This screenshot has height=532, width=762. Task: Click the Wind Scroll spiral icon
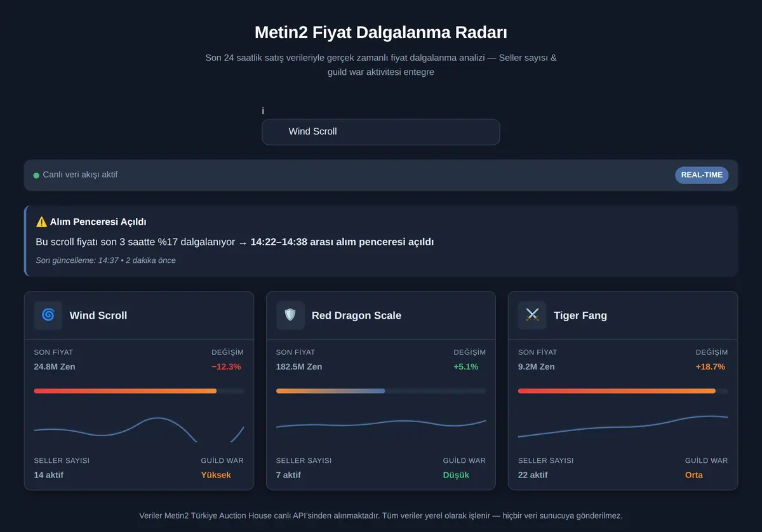48,315
